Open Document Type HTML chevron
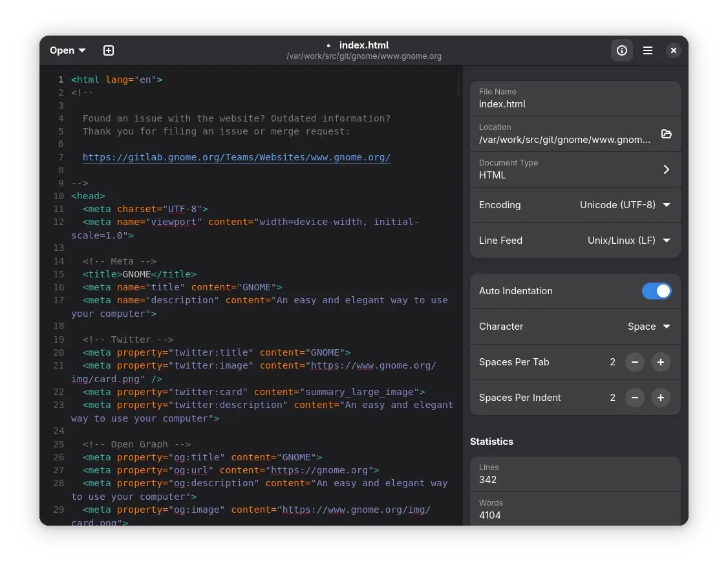The height and width of the screenshot is (569, 728). tap(666, 169)
